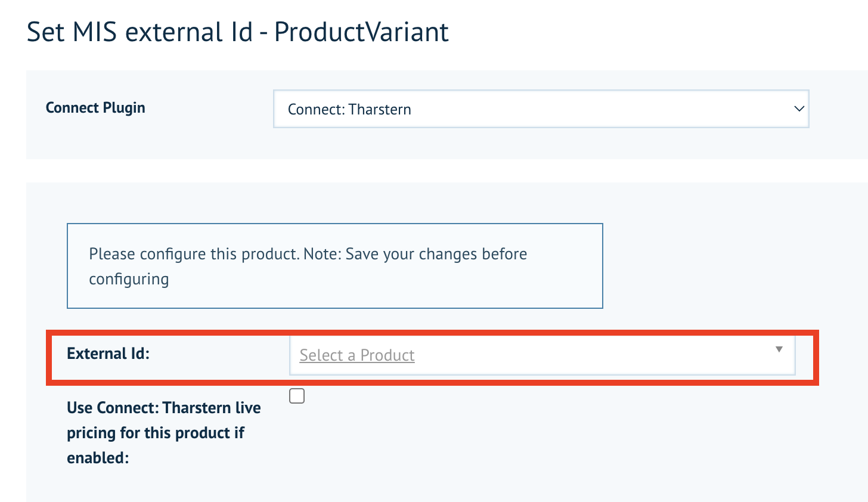Click the word 'enabled:' in the pricing label

(x=98, y=458)
